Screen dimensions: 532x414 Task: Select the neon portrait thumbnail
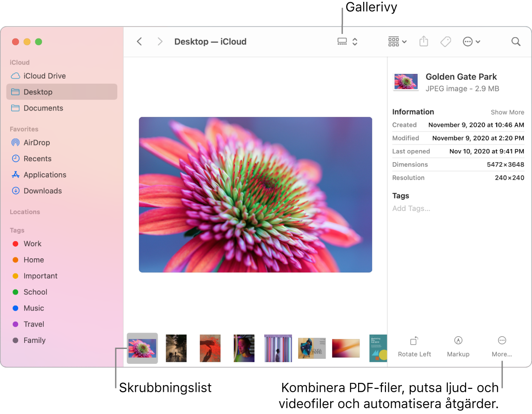pos(244,348)
